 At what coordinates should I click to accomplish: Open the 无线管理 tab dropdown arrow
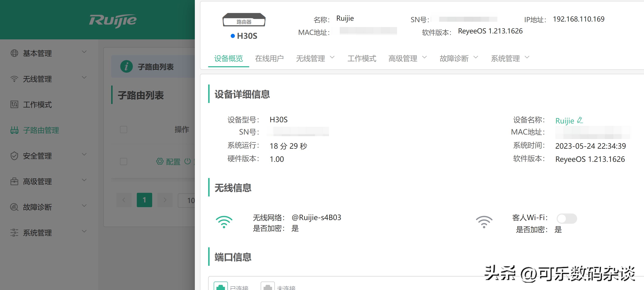(332, 57)
